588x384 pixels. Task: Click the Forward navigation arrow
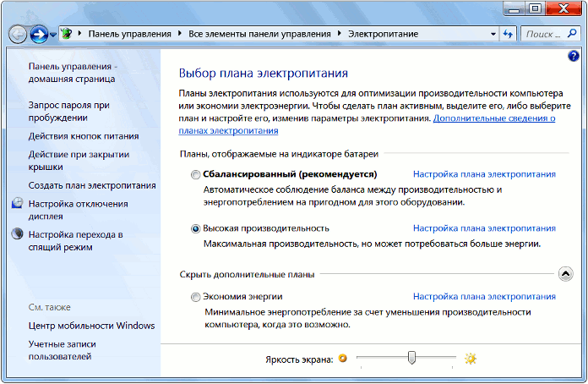click(39, 35)
